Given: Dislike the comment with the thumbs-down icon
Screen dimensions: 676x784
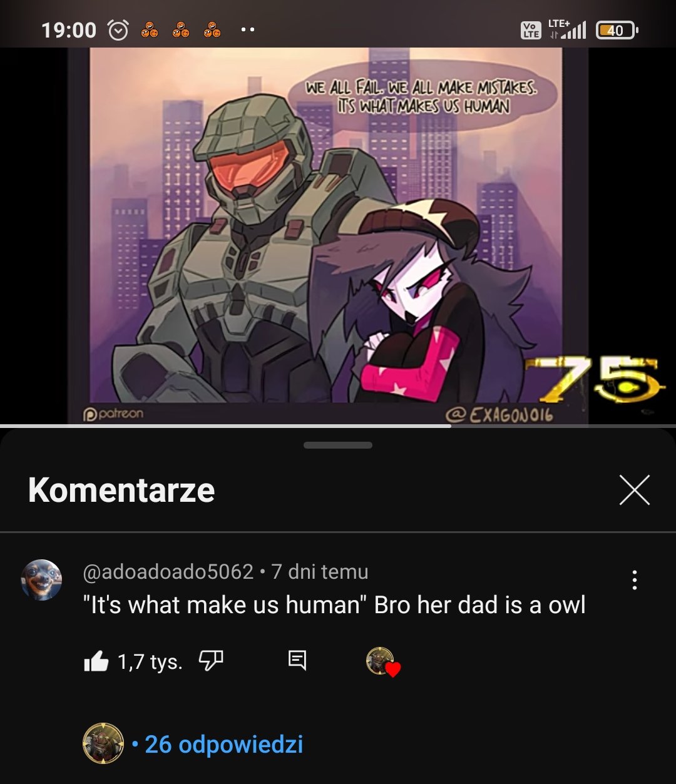Looking at the screenshot, I should coord(211,660).
